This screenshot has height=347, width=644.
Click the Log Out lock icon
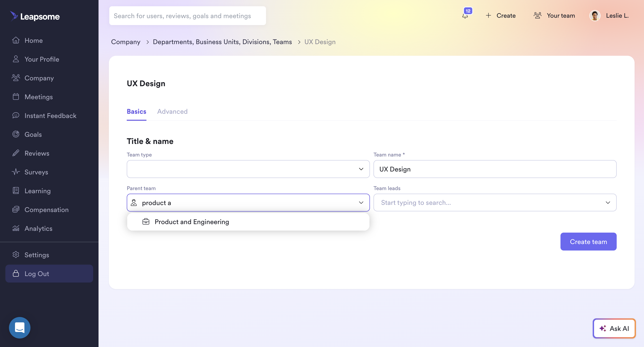tap(16, 273)
